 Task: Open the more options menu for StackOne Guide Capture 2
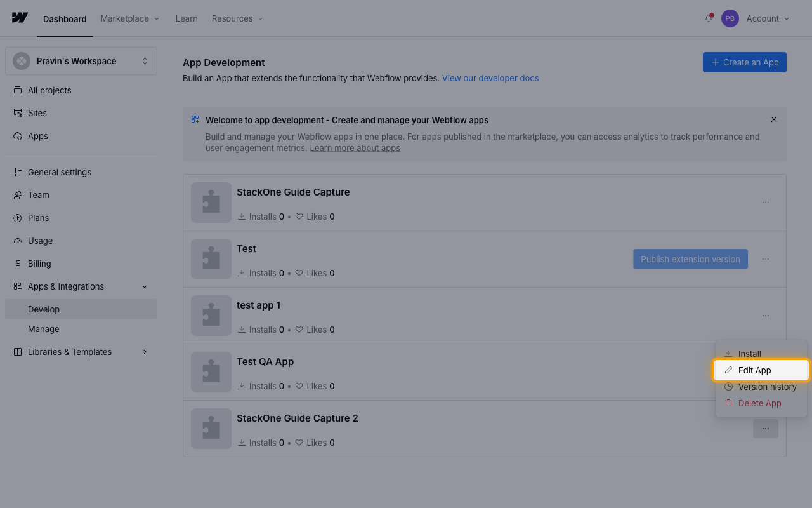(766, 429)
